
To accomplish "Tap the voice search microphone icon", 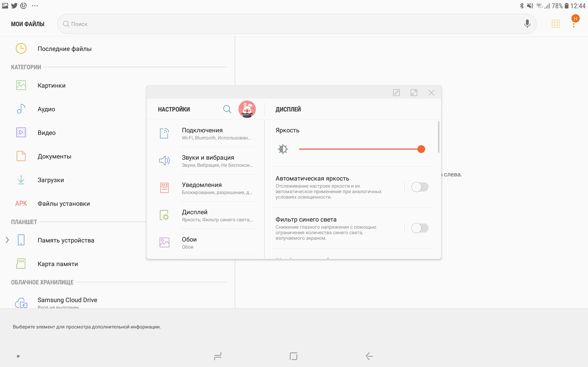I will click(x=527, y=24).
